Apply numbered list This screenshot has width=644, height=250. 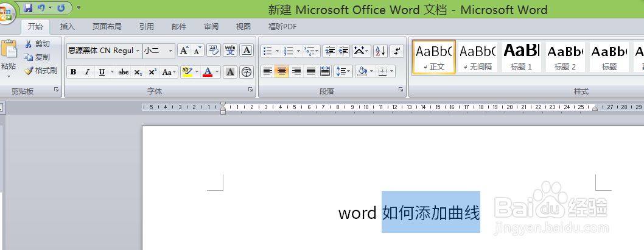pyautogui.click(x=289, y=51)
